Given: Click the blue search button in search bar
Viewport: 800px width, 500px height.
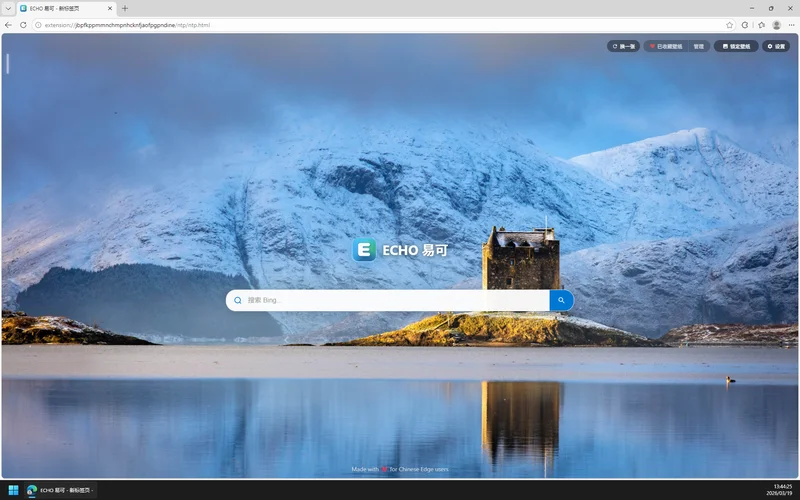Looking at the screenshot, I should [x=561, y=300].
